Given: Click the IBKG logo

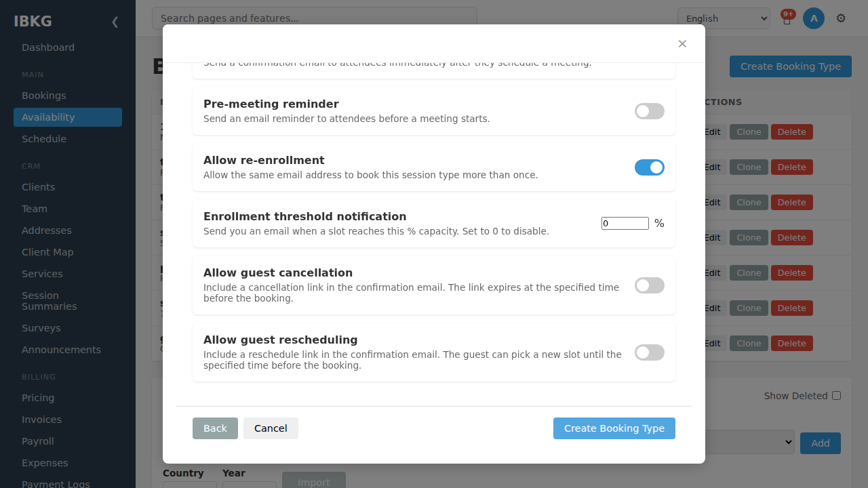Looking at the screenshot, I should pyautogui.click(x=33, y=21).
